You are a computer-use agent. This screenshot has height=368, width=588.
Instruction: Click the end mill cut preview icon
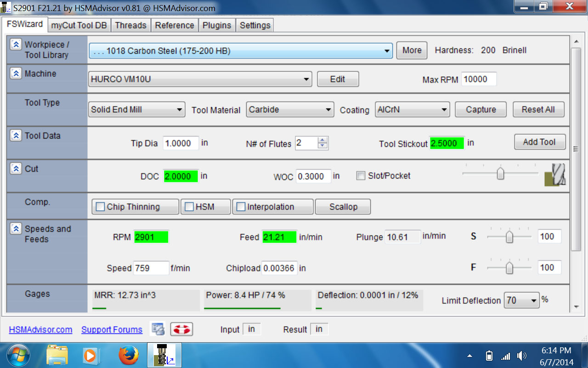[555, 175]
